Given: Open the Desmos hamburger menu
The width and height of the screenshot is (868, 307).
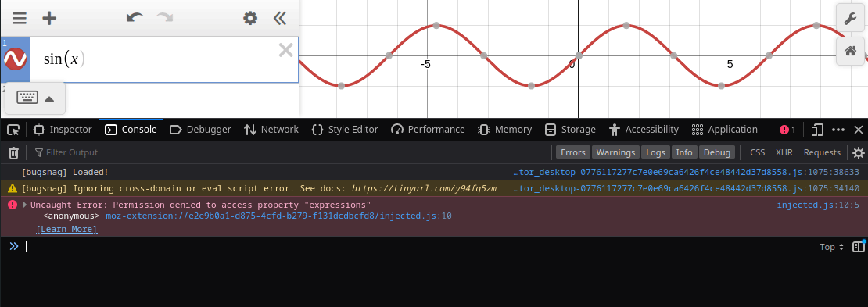Looking at the screenshot, I should pyautogui.click(x=20, y=18).
